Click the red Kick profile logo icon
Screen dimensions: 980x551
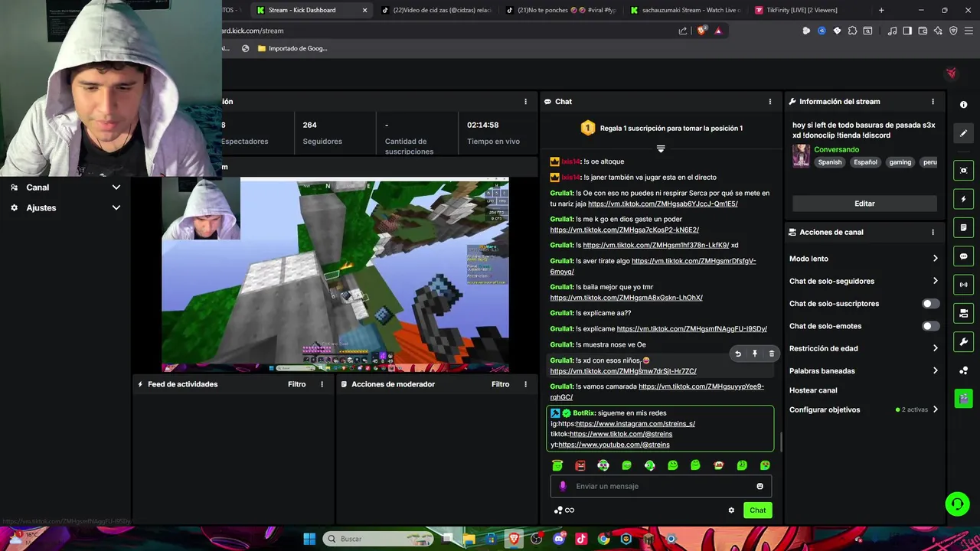951,73
